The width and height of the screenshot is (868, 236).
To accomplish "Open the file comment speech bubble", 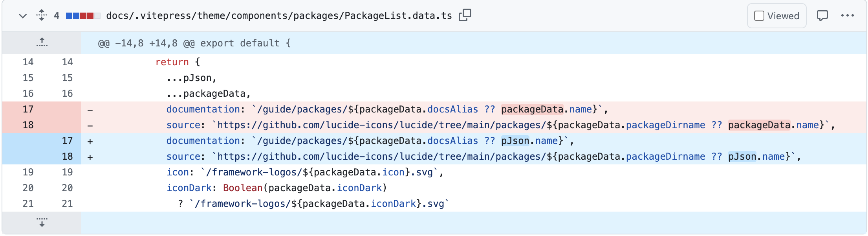I will click(x=822, y=16).
